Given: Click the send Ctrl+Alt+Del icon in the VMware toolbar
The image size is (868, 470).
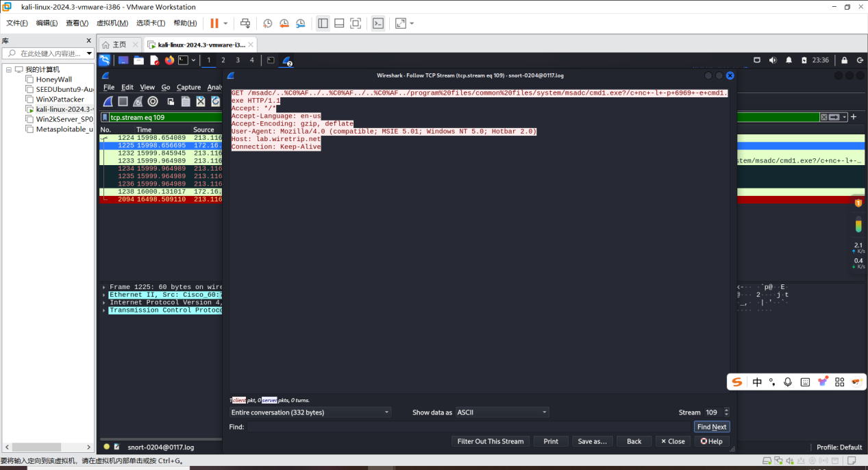Looking at the screenshot, I should (245, 23).
